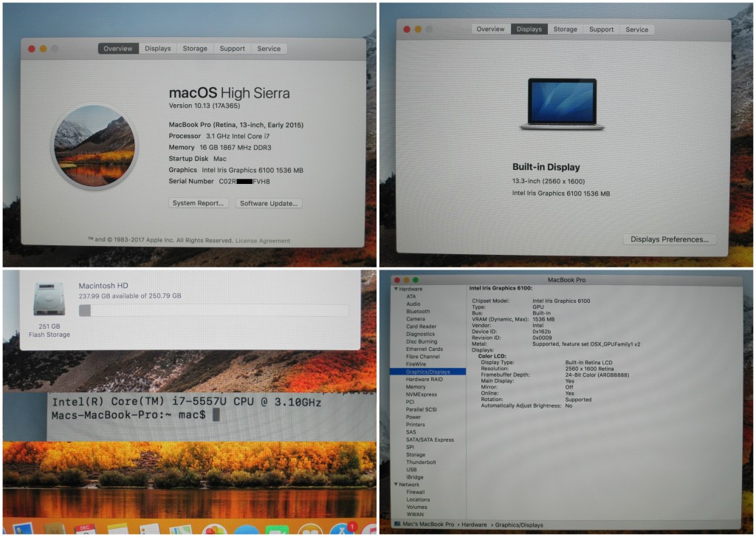This screenshot has width=756, height=537.
Task: Open App Store icon with red badge
Action: point(342,530)
